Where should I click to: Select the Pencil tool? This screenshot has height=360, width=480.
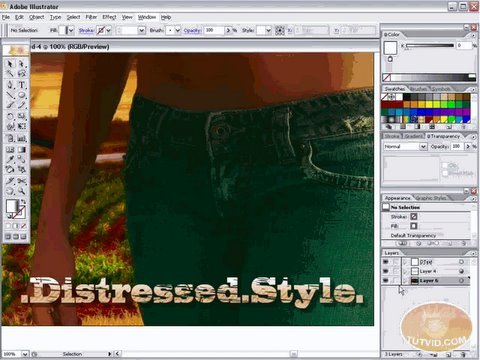pyautogui.click(x=22, y=105)
